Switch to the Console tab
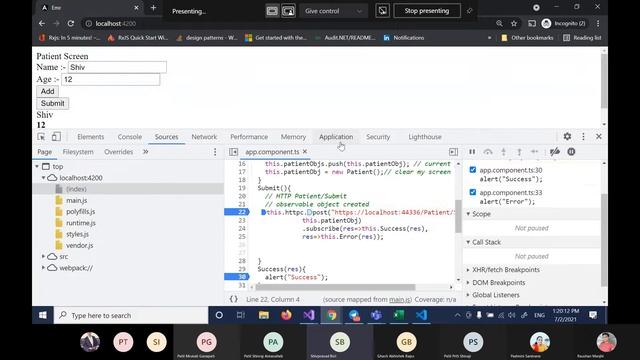 [130, 137]
